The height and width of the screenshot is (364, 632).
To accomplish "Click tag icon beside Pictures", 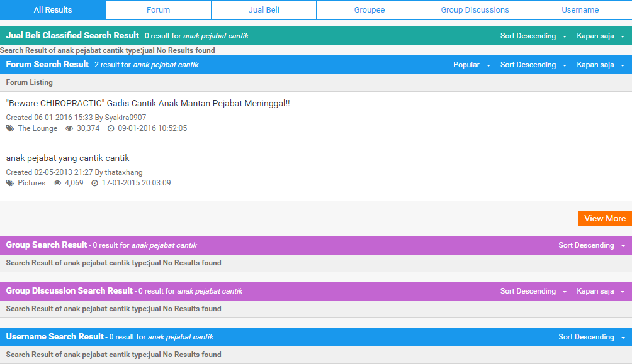I will (10, 183).
